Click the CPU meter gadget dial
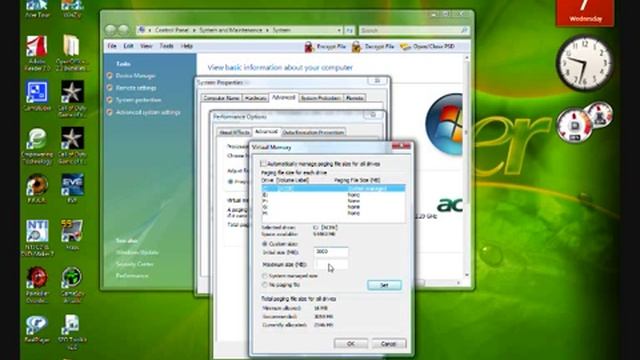The height and width of the screenshot is (360, 640). (575, 126)
